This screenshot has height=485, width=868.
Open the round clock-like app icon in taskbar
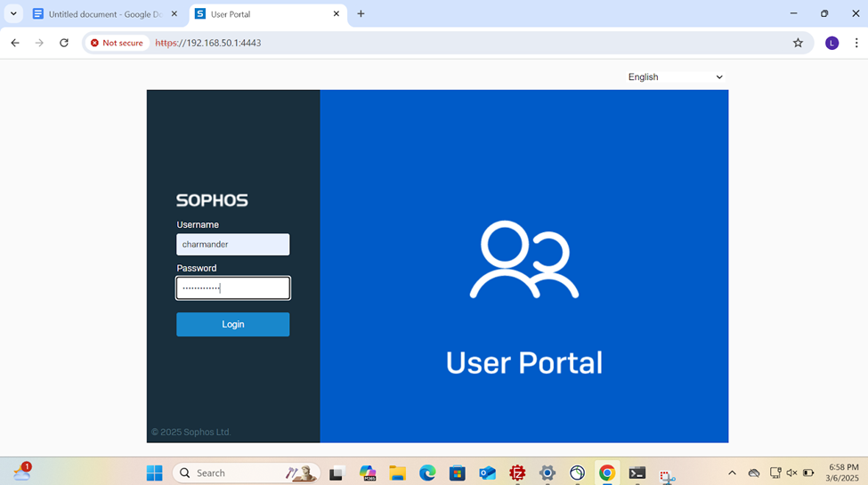[577, 473]
